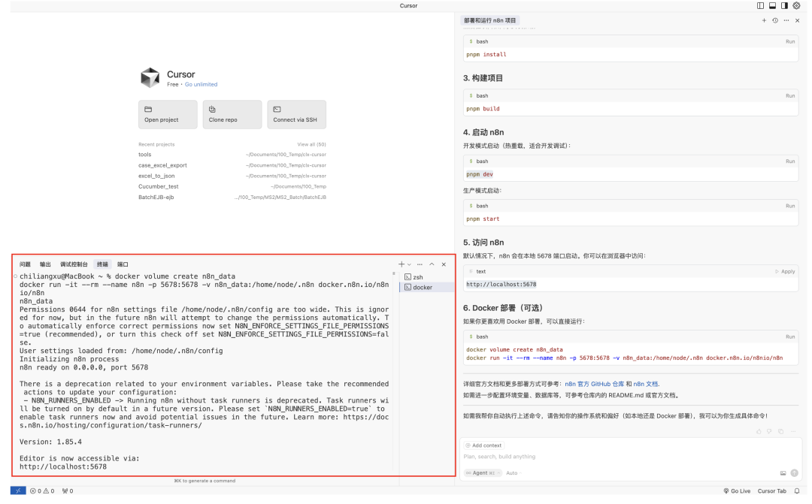Viewport: 812px width, 504px height.
Task: Click the Cursor logo cube
Action: tap(150, 77)
